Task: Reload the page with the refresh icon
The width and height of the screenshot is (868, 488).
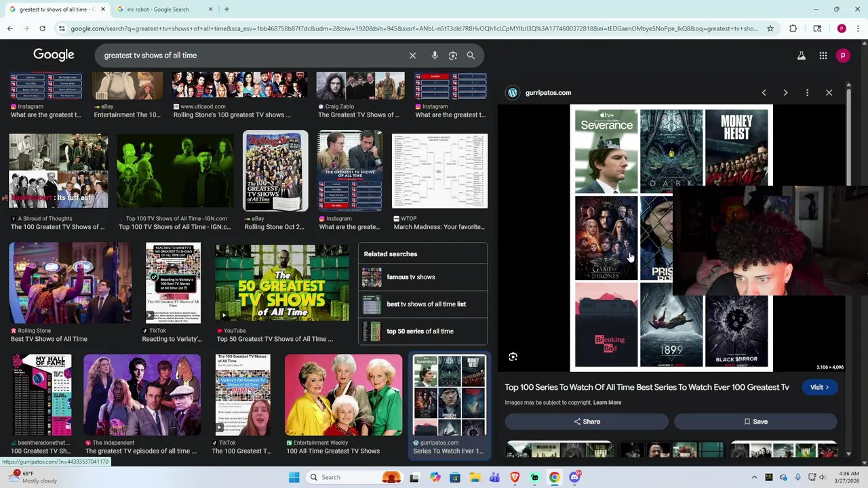Action: 42,28
